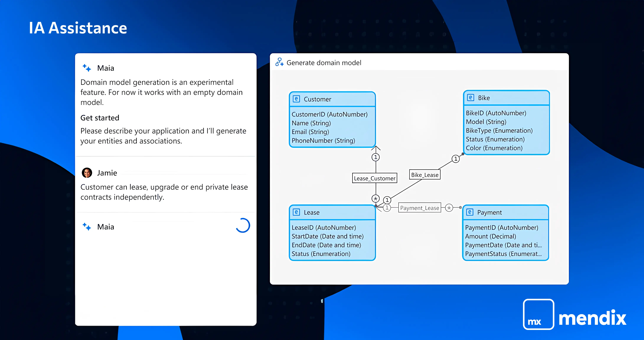Image resolution: width=644 pixels, height=340 pixels.
Task: Click the Payment entity title
Action: (489, 212)
